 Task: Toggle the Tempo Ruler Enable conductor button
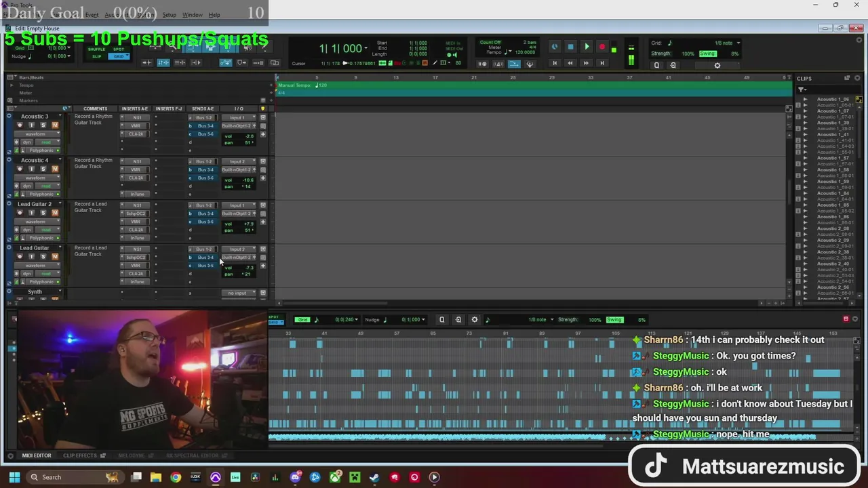(x=514, y=64)
